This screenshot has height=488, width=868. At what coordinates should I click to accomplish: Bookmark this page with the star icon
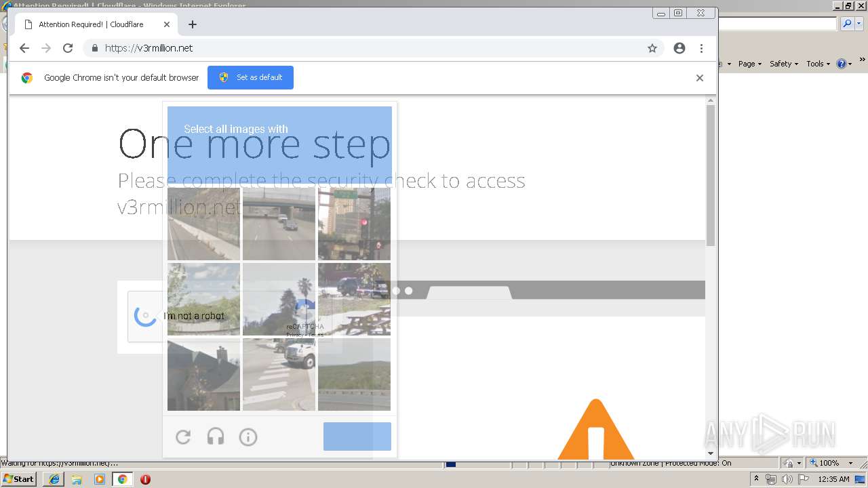click(652, 48)
